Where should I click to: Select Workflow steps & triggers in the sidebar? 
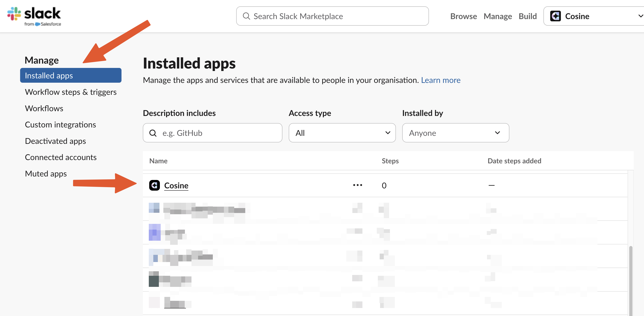(x=71, y=92)
